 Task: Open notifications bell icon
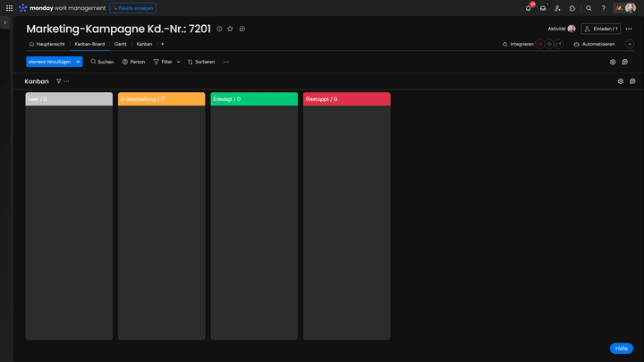tap(529, 8)
